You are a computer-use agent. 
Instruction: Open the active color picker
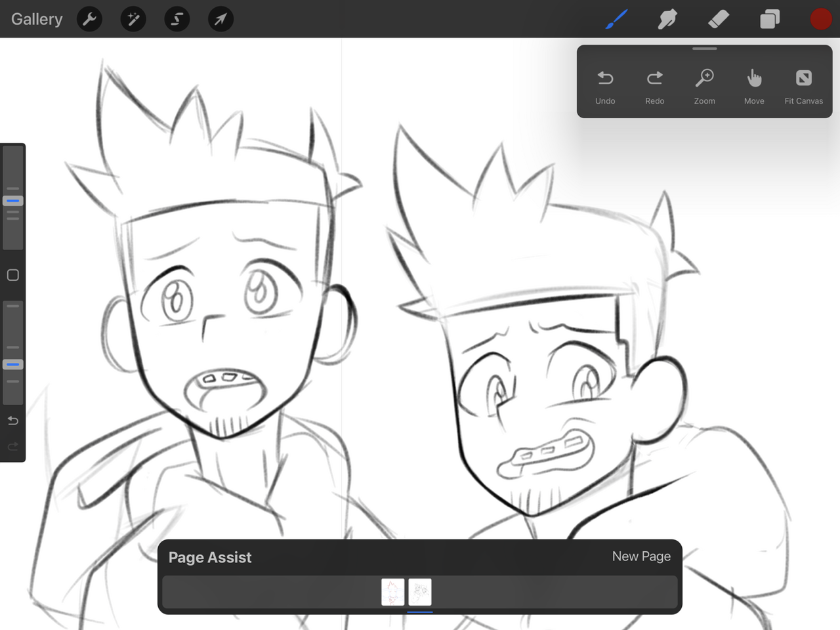pyautogui.click(x=820, y=19)
